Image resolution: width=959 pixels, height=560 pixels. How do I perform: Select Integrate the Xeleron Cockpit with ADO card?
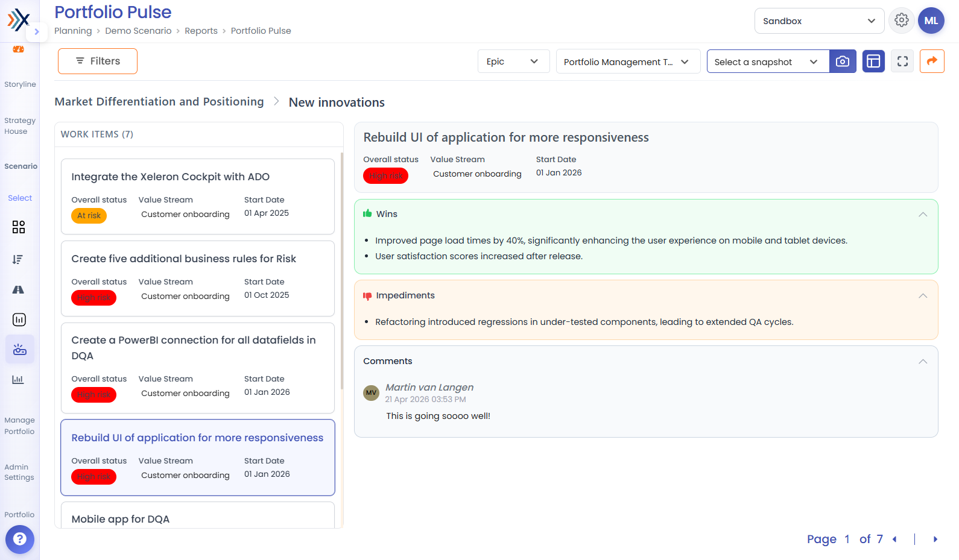tap(198, 197)
